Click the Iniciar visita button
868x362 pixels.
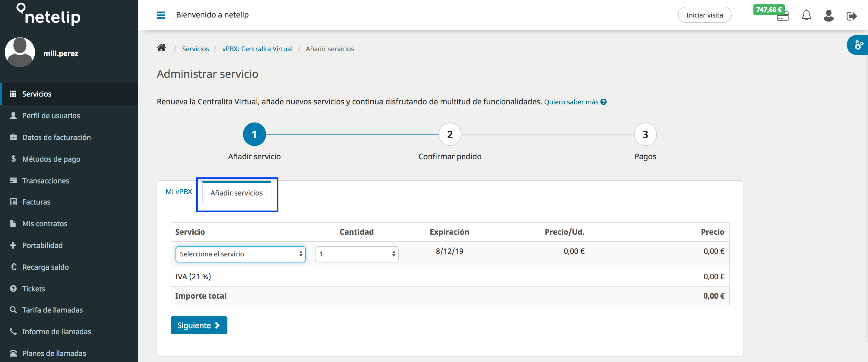(704, 15)
